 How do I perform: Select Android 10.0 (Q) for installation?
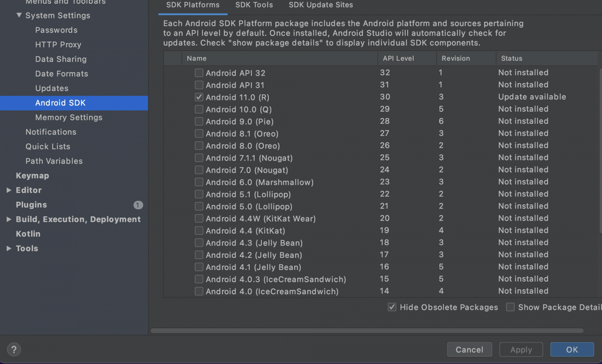[x=199, y=109]
